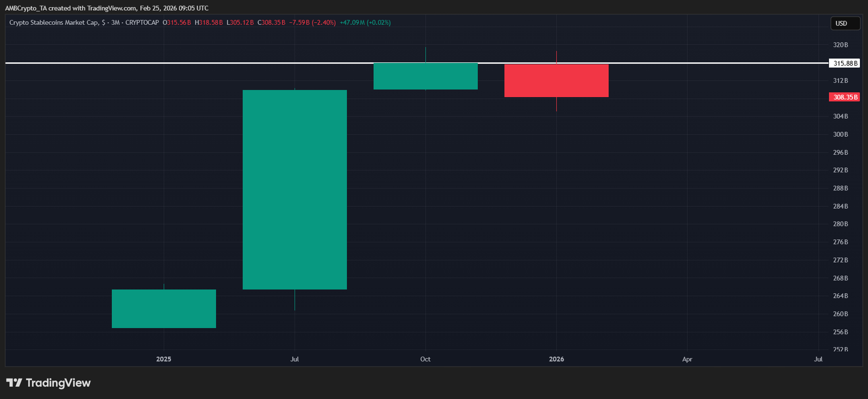
Task: Click the 320B level on price scale
Action: [840, 45]
